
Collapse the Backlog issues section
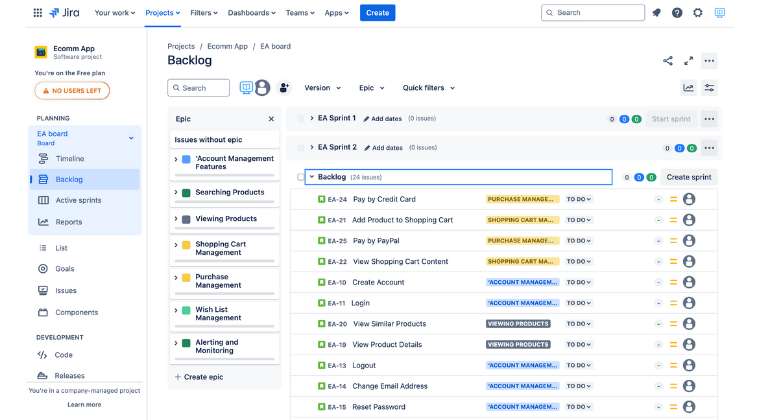pyautogui.click(x=312, y=177)
